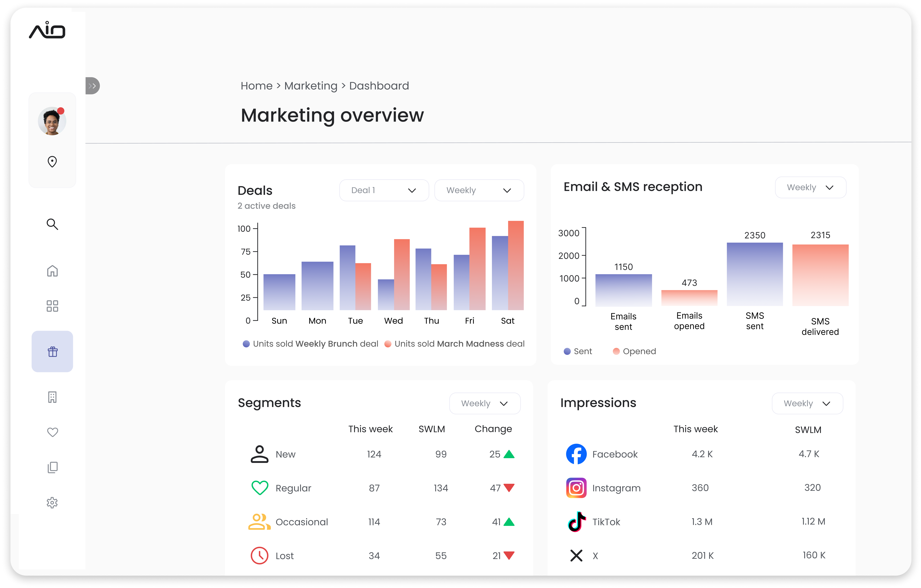Click the location pin icon

[52, 162]
